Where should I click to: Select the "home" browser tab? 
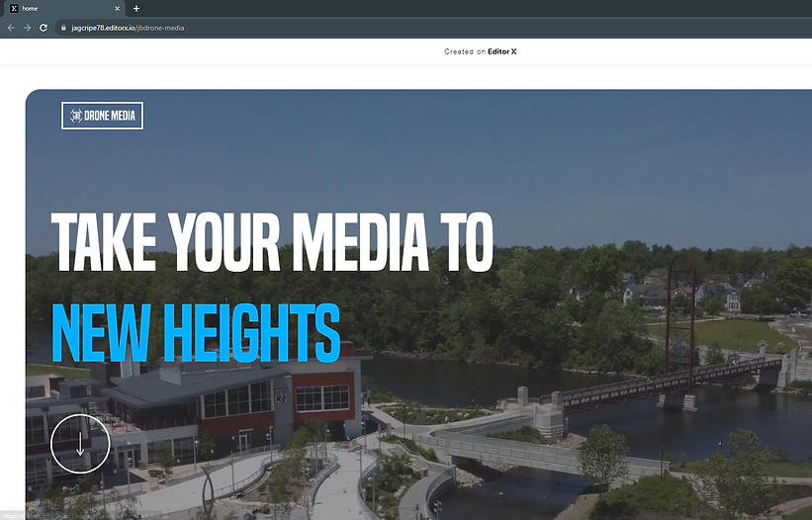63,8
